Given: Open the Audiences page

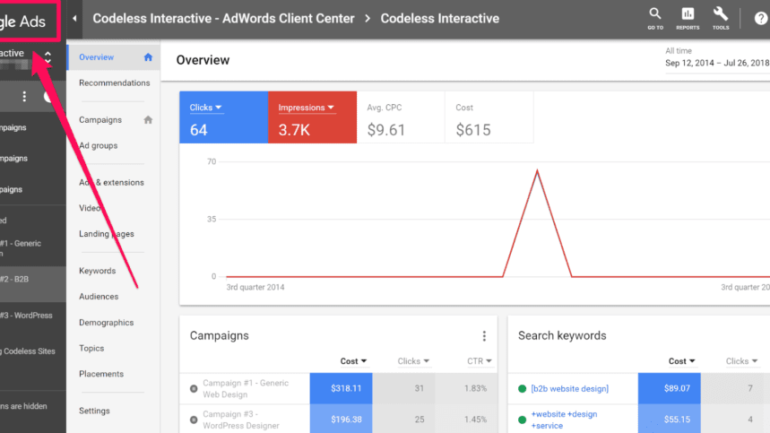Looking at the screenshot, I should [99, 297].
